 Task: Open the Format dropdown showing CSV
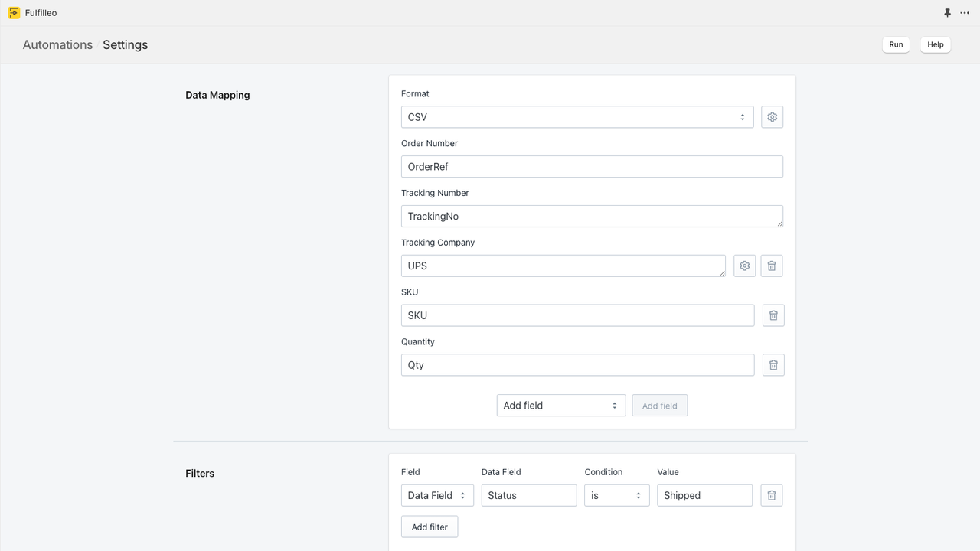(577, 116)
